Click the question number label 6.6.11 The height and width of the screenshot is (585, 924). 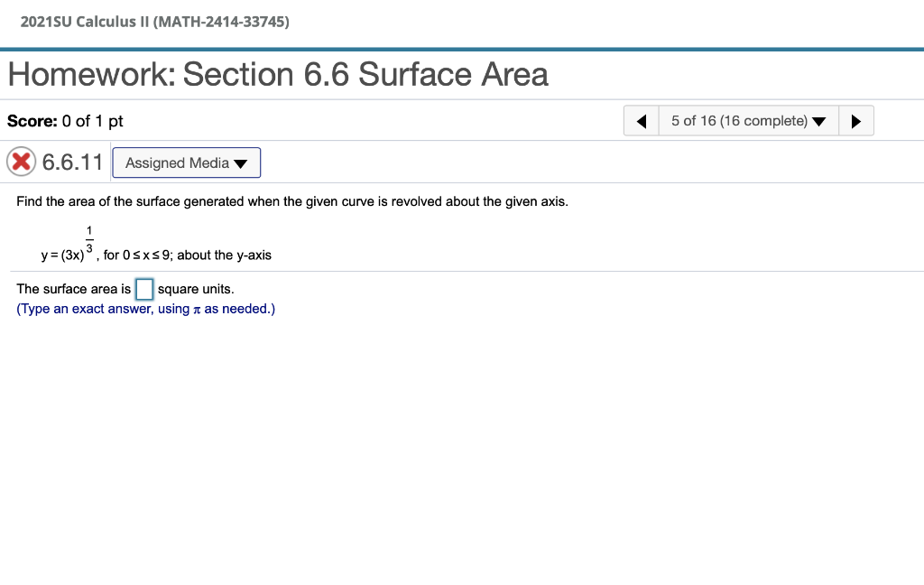coord(70,162)
